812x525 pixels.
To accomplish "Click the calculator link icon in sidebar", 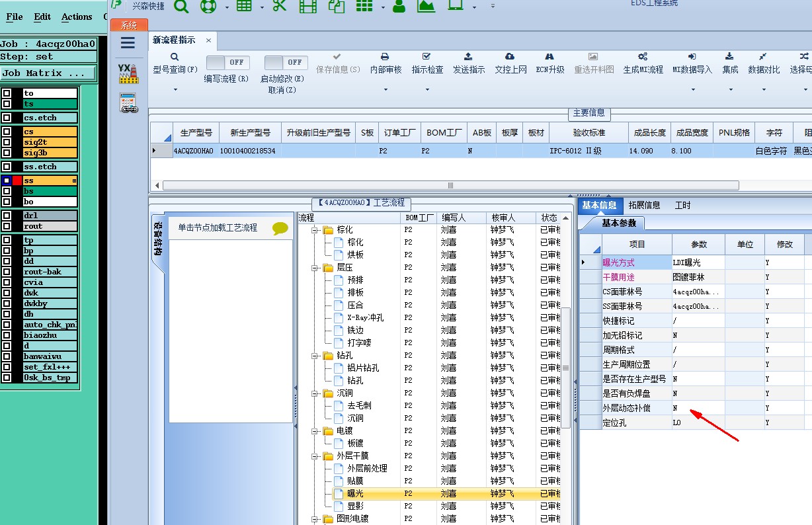I will [128, 103].
